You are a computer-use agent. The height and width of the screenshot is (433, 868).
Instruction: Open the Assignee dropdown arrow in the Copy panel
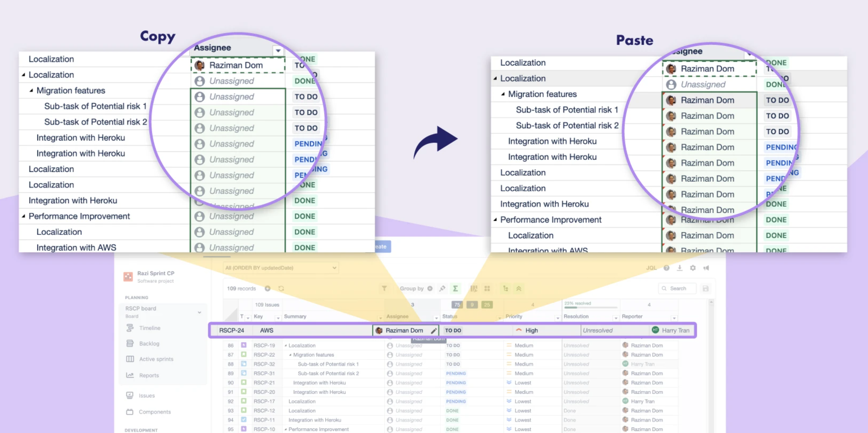[x=278, y=50]
